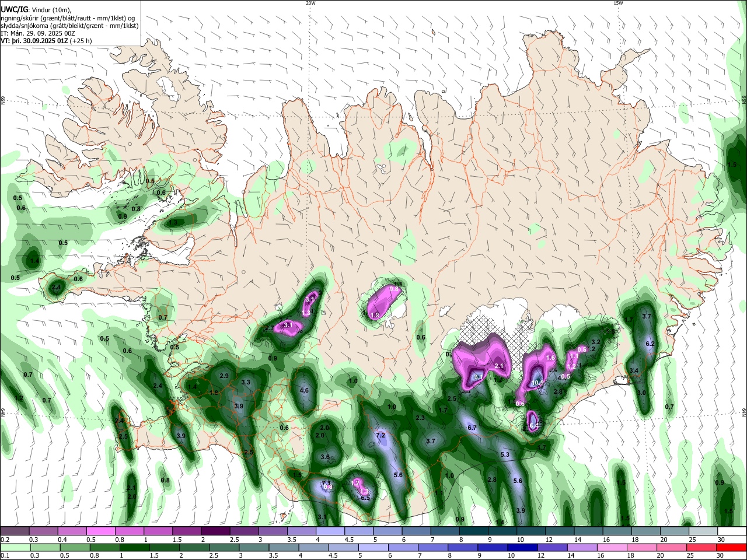747x560 pixels.
Task: Click the 0.1 label on the lower scale
Action: (5, 555)
